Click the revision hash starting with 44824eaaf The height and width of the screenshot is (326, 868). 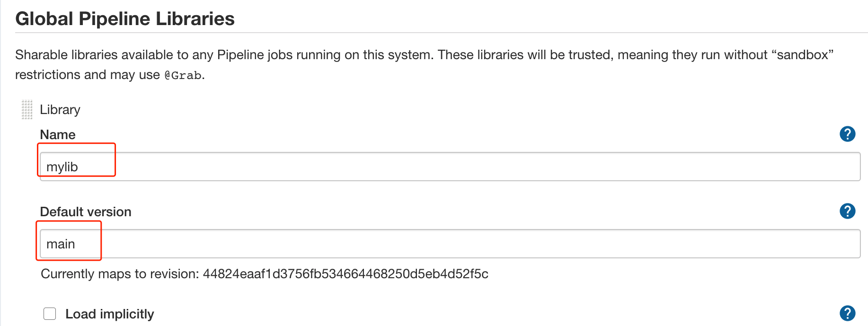[345, 274]
